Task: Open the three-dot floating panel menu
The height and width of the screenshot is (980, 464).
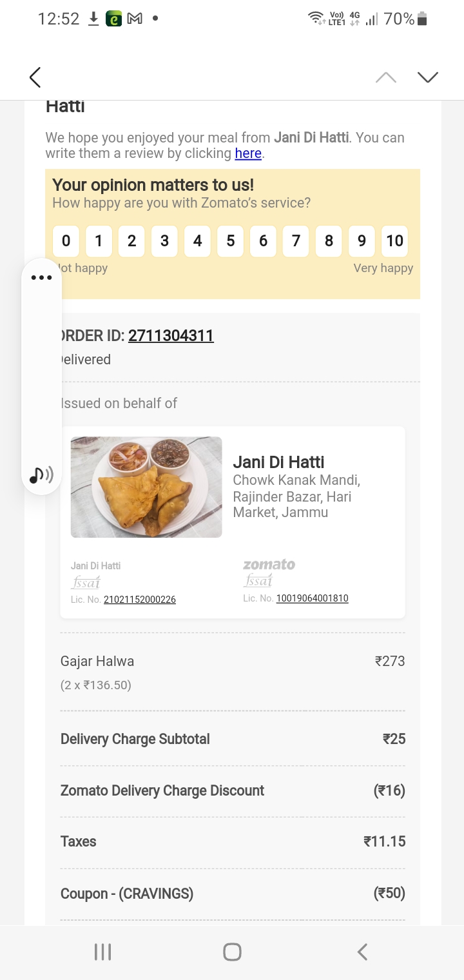Action: 41,278
